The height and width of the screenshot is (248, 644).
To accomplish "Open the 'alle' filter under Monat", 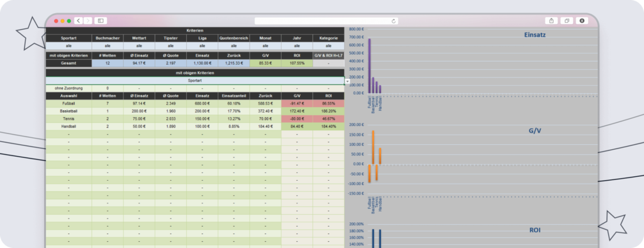I will (x=265, y=46).
